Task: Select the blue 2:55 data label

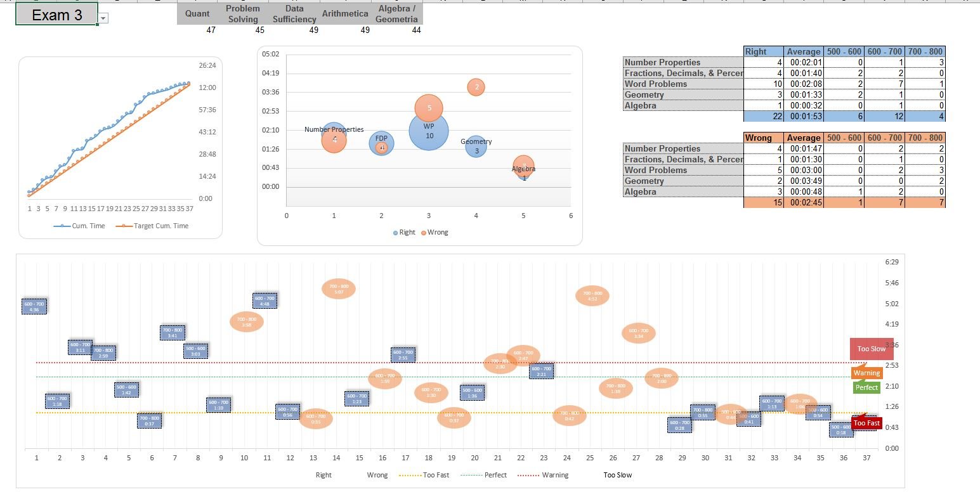Action: 403,354
